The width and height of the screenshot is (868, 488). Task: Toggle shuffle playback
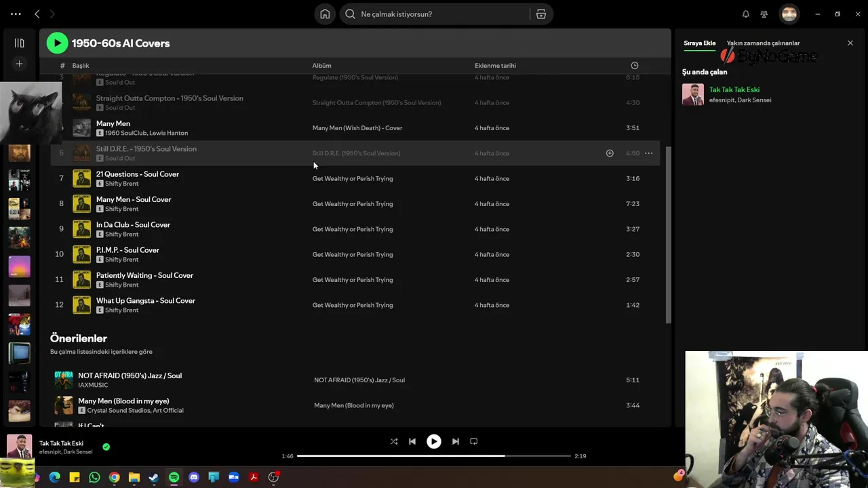(x=394, y=441)
